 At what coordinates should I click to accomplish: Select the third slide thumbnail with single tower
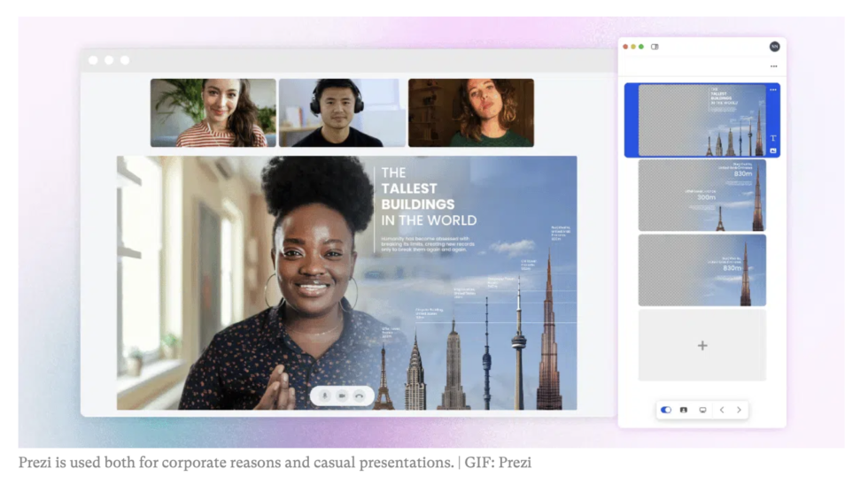[x=702, y=270]
